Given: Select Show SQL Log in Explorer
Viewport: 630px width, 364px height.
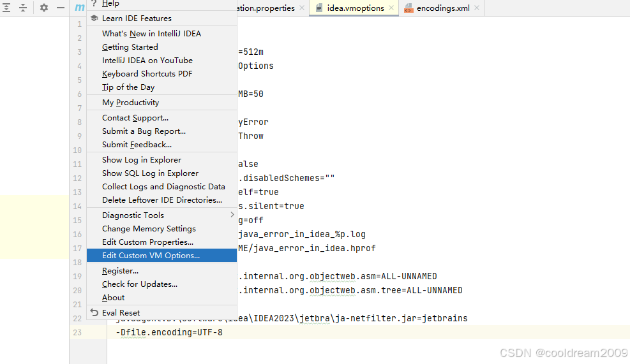Looking at the screenshot, I should point(161,173).
